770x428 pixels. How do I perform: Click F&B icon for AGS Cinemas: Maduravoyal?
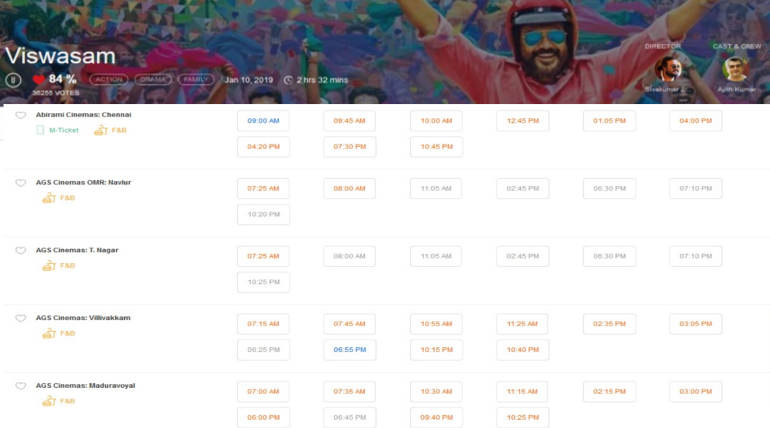pos(48,401)
